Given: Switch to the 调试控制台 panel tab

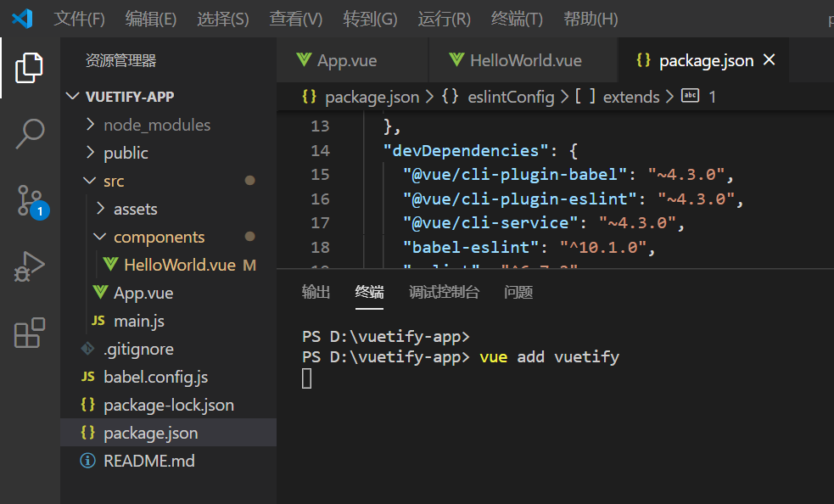Looking at the screenshot, I should (444, 292).
